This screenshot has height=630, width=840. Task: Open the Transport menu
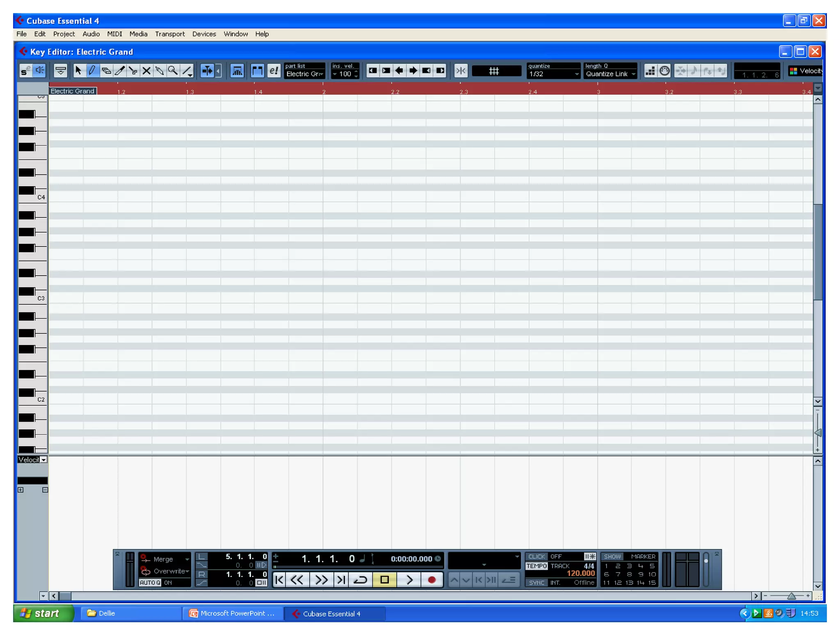[x=170, y=34]
